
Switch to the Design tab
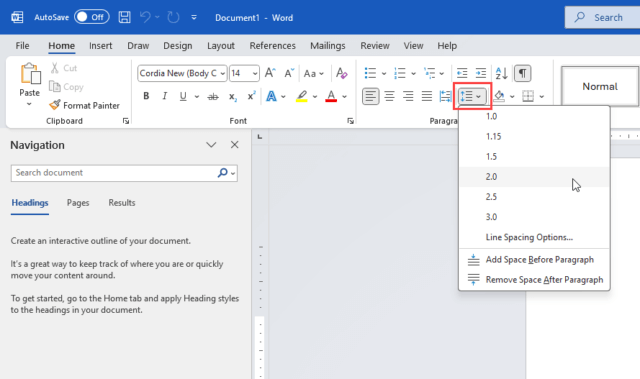coord(178,46)
